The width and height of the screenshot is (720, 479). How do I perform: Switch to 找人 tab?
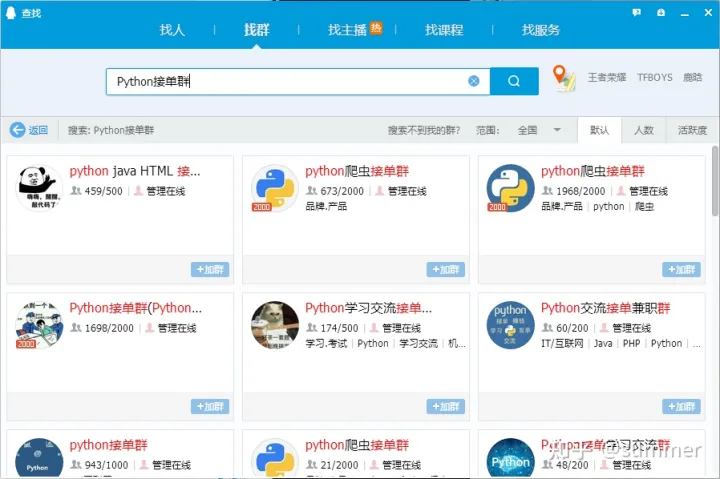[172, 30]
